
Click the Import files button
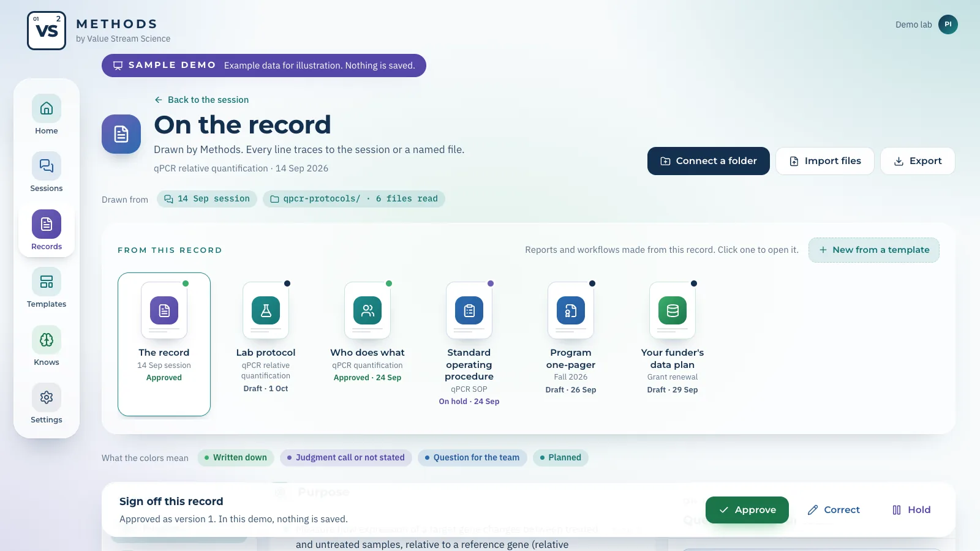825,161
